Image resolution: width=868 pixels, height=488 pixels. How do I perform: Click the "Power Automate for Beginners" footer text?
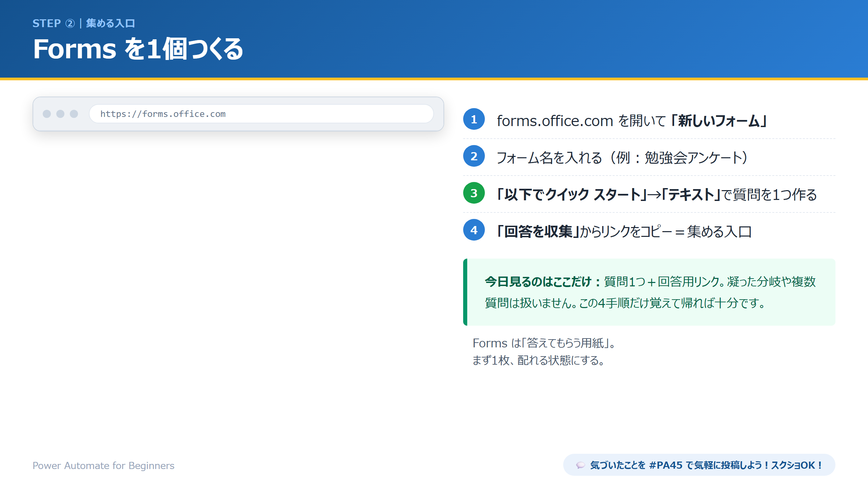103,465
